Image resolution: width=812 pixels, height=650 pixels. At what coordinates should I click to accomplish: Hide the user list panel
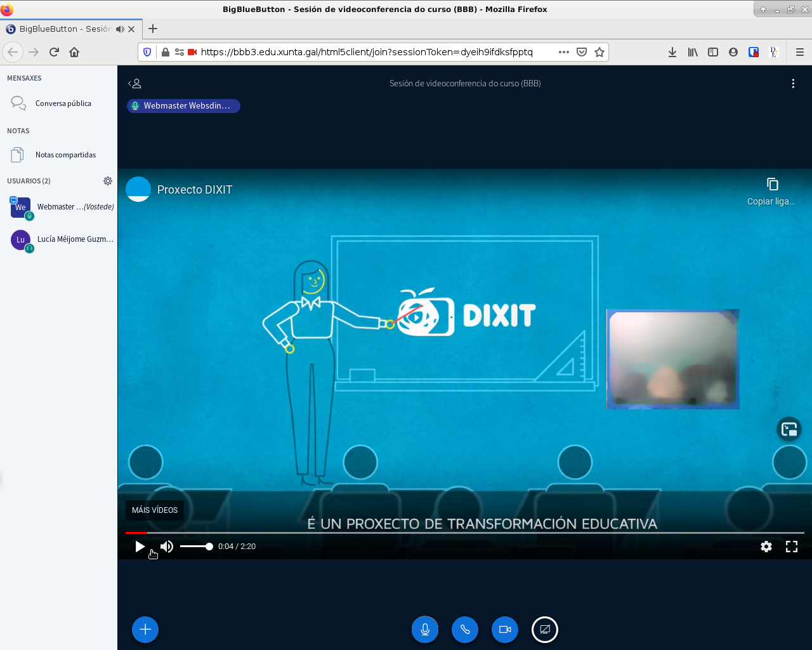coord(134,84)
